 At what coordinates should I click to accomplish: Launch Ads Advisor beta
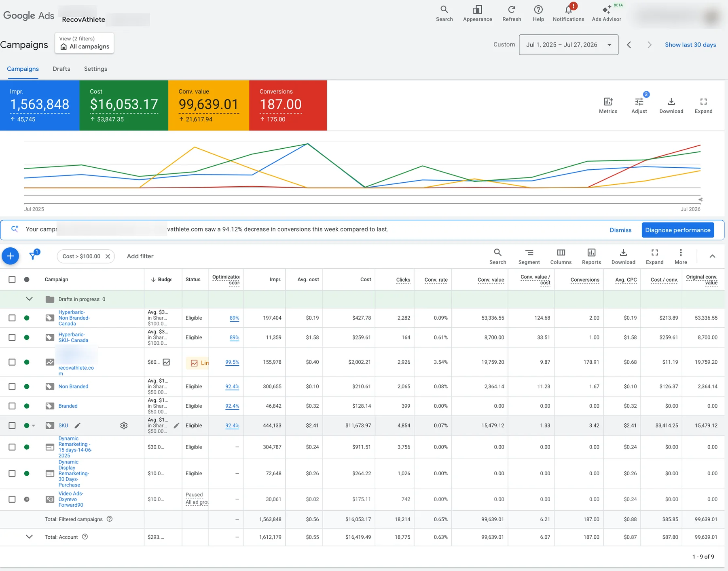pyautogui.click(x=606, y=13)
